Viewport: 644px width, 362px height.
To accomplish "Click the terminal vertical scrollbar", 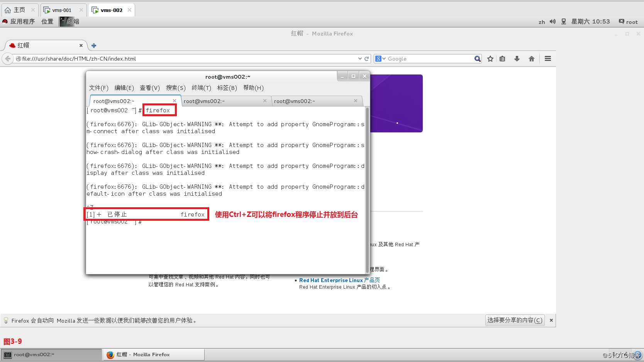I will point(367,189).
